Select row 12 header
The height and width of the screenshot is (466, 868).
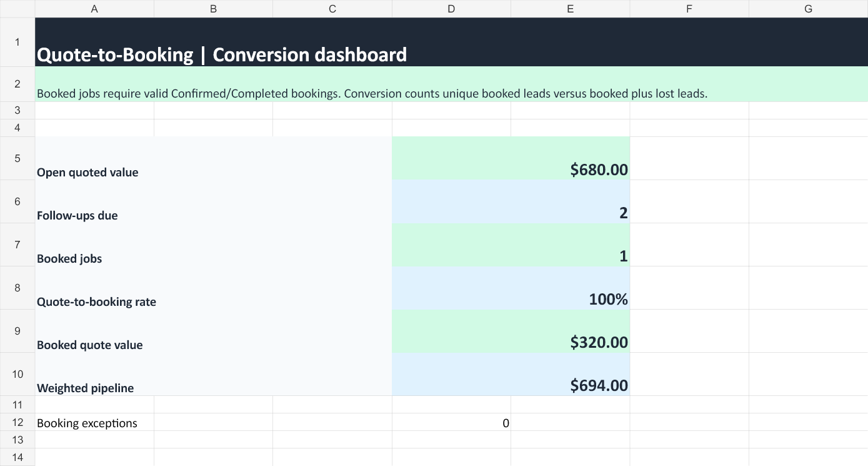(x=17, y=422)
